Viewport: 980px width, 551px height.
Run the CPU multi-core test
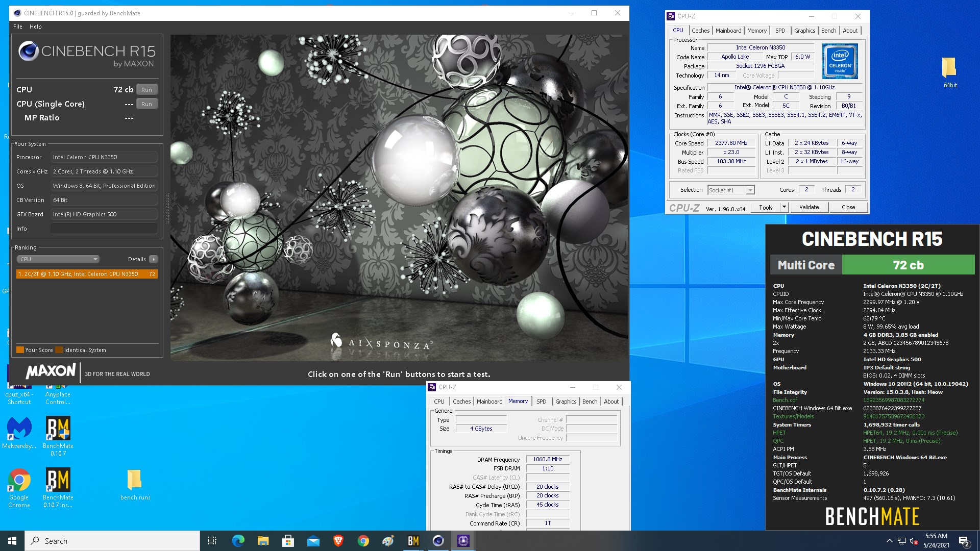(x=146, y=89)
